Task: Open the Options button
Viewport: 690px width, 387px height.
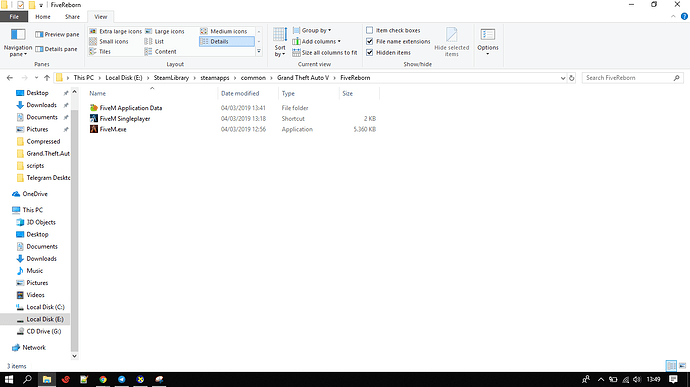Action: (x=488, y=42)
